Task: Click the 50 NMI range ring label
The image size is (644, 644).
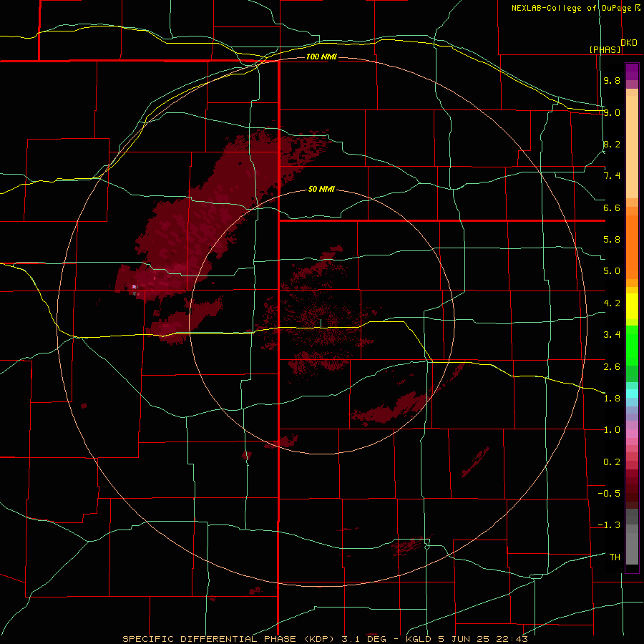Action: [x=321, y=189]
